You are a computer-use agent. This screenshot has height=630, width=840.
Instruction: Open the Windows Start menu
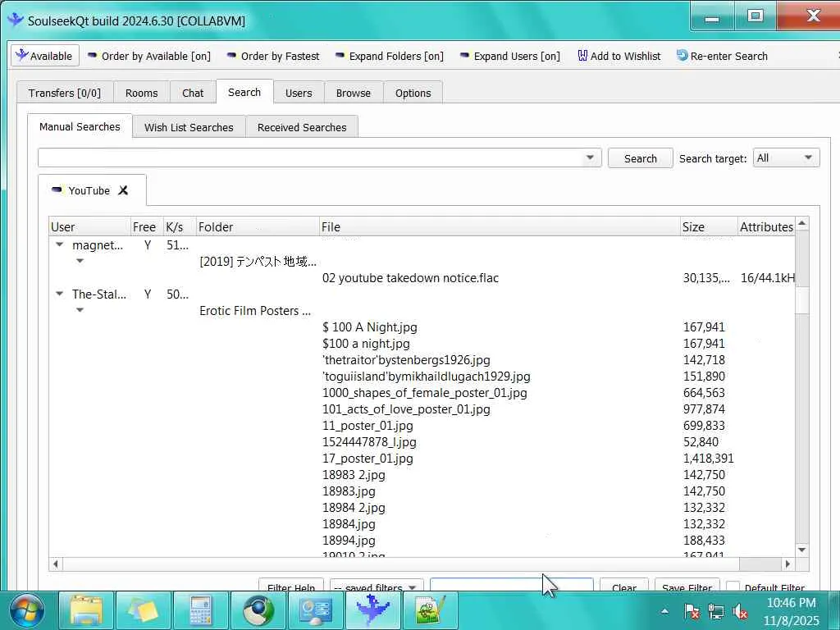(x=27, y=610)
